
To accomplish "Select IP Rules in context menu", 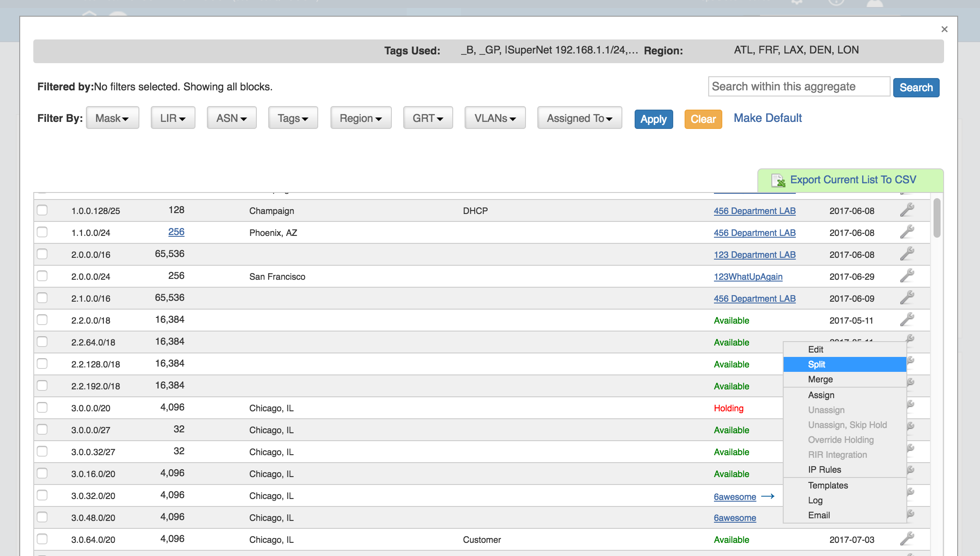I will tap(824, 470).
